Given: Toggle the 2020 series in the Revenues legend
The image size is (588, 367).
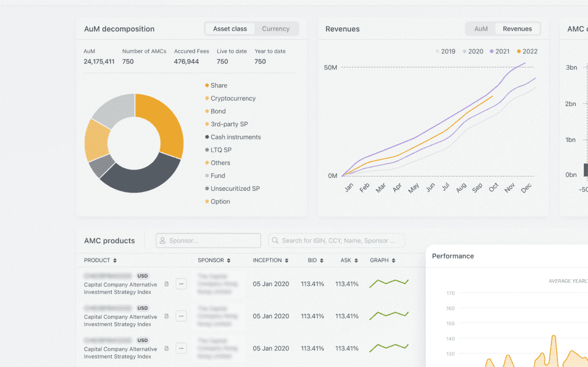Looking at the screenshot, I should click(473, 51).
